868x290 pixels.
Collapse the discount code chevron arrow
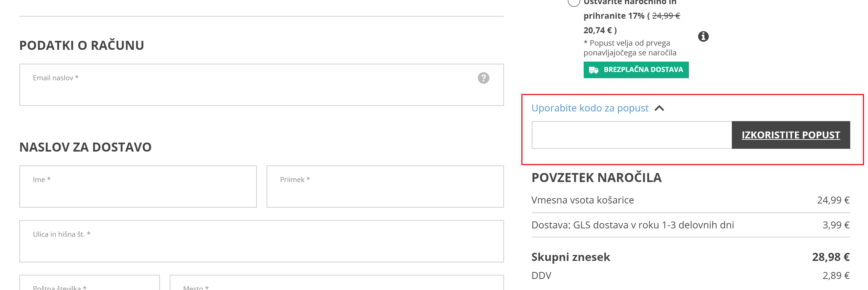(x=659, y=108)
